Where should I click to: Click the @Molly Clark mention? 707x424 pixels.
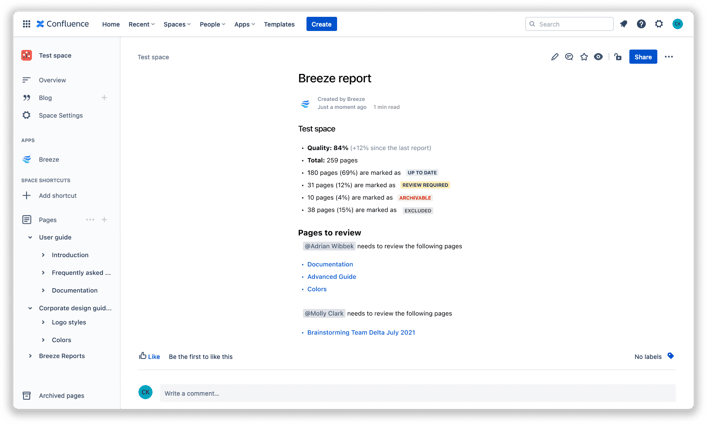coord(324,313)
